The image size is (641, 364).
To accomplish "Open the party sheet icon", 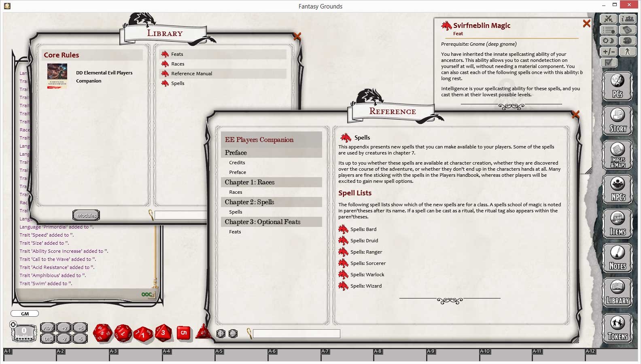I will click(627, 19).
